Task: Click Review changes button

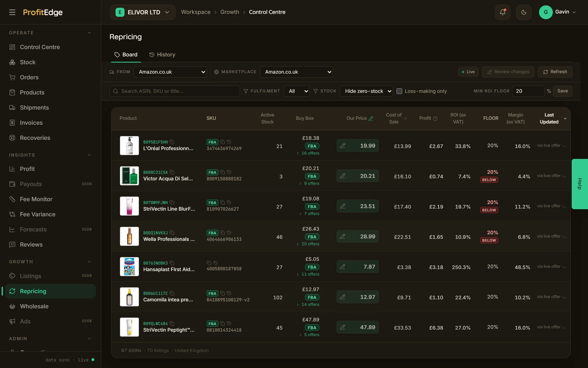Action: pos(508,72)
